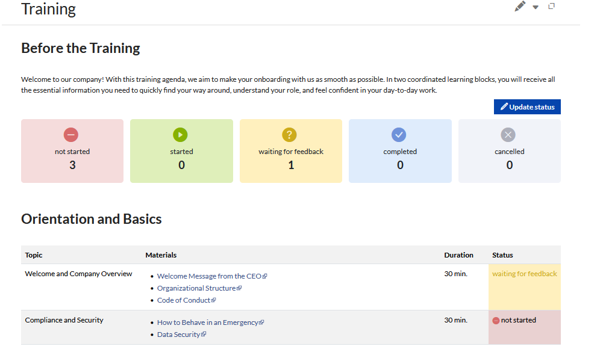Open the Code of Conduct link
Screen dimensions: 603x364
(184, 300)
